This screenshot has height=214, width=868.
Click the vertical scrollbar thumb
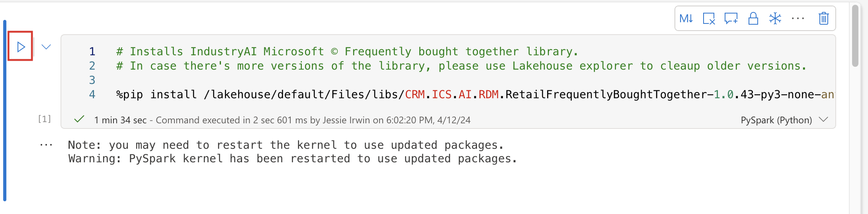tap(855, 36)
